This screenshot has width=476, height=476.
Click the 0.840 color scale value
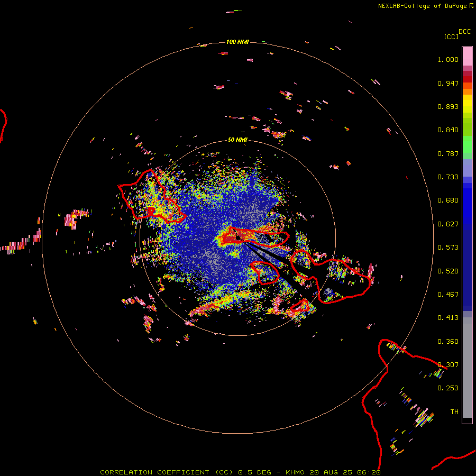[448, 130]
